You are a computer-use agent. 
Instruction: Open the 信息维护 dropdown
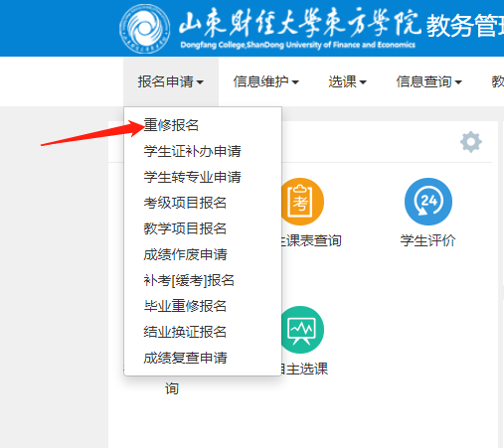(x=265, y=81)
